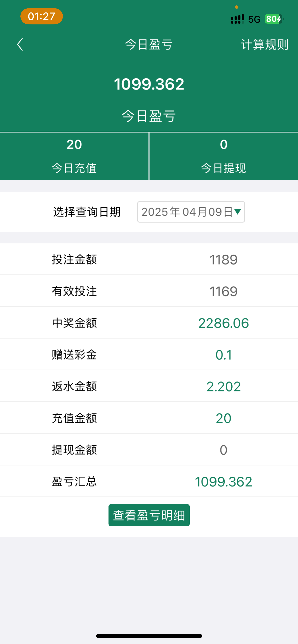
Task: Tap the 有效投注 row
Action: [x=149, y=291]
